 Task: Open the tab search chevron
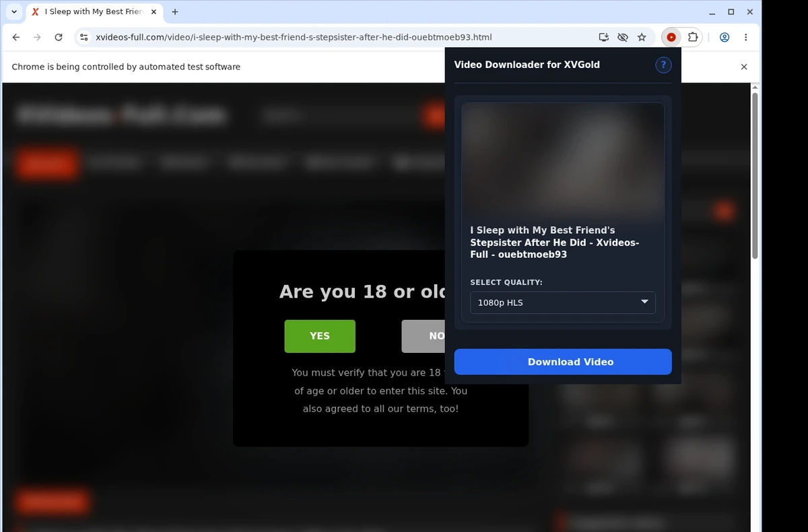click(14, 12)
